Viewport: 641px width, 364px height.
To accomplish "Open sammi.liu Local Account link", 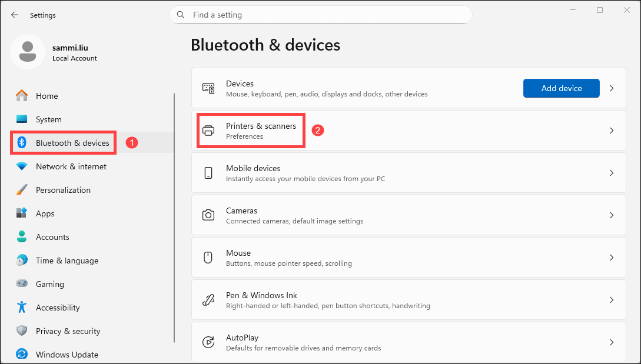I will pyautogui.click(x=74, y=53).
